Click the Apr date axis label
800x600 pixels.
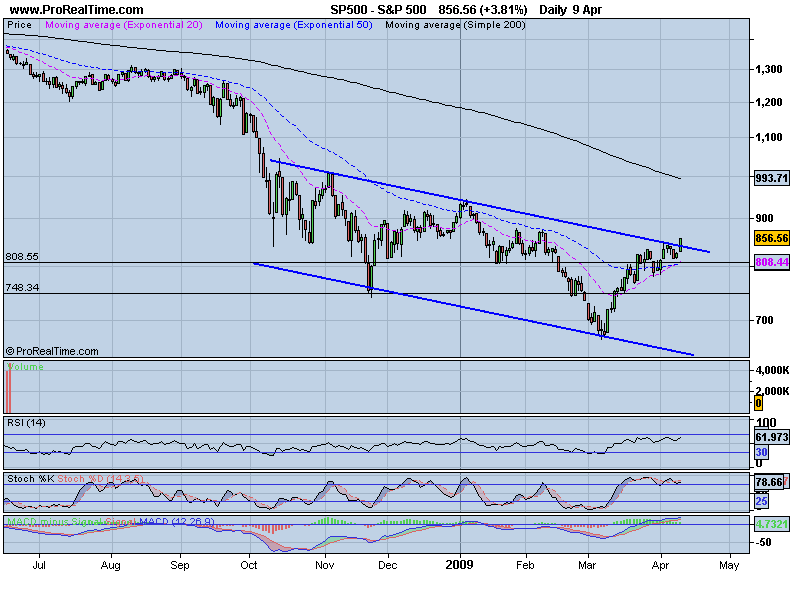pyautogui.click(x=661, y=565)
